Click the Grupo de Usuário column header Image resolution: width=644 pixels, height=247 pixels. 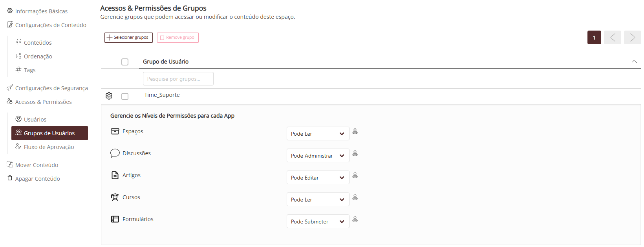(x=166, y=62)
